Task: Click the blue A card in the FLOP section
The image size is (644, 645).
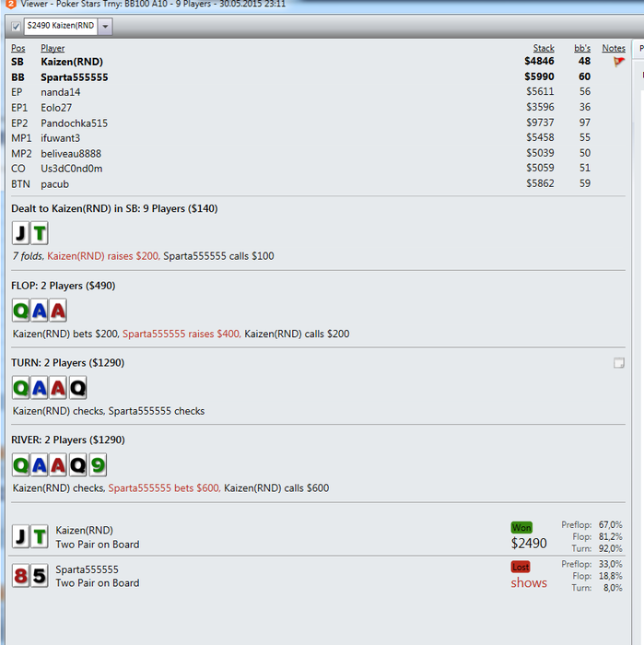Action: click(x=40, y=311)
